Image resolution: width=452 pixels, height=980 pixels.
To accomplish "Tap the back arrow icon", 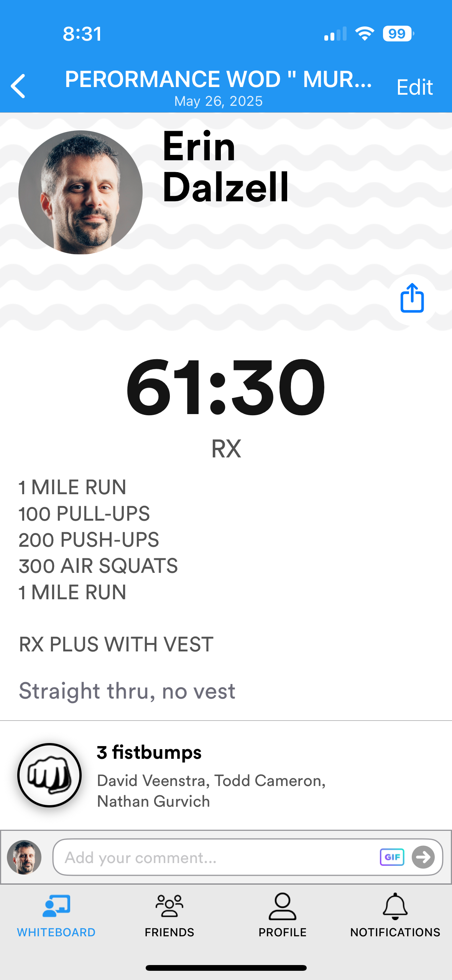I will pyautogui.click(x=18, y=86).
